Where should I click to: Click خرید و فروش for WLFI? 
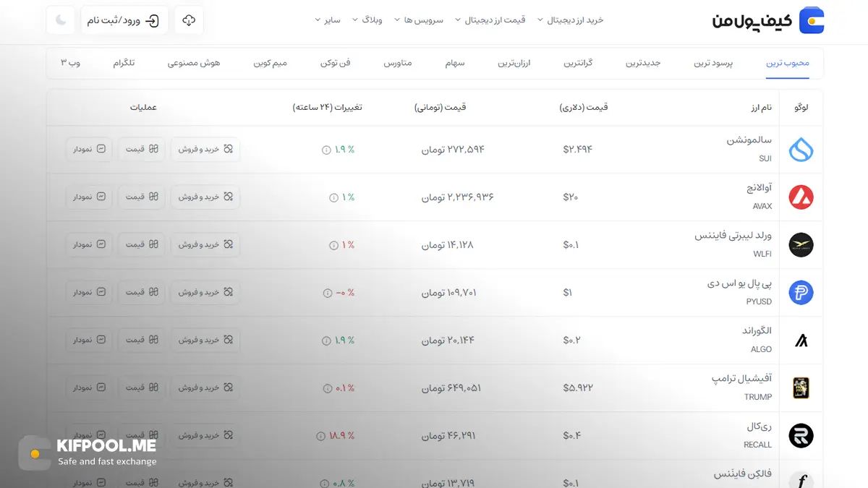pyautogui.click(x=205, y=244)
